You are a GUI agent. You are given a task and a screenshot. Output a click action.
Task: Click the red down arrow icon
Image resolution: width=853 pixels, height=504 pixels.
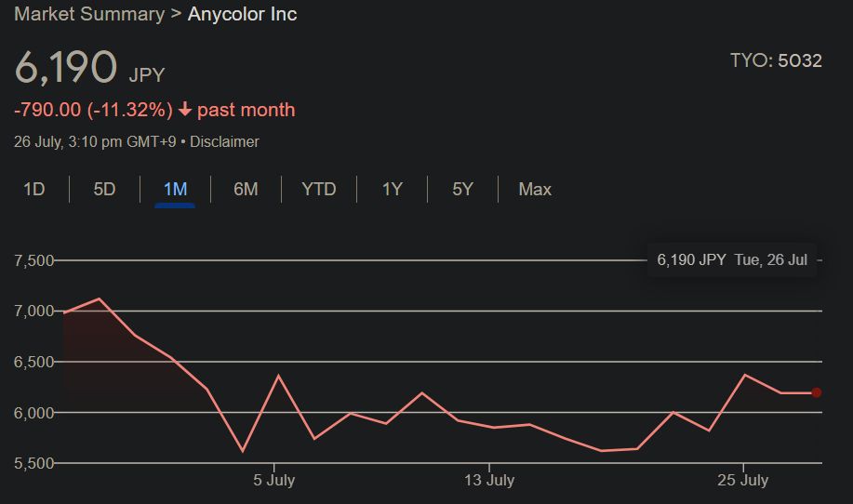pos(184,110)
